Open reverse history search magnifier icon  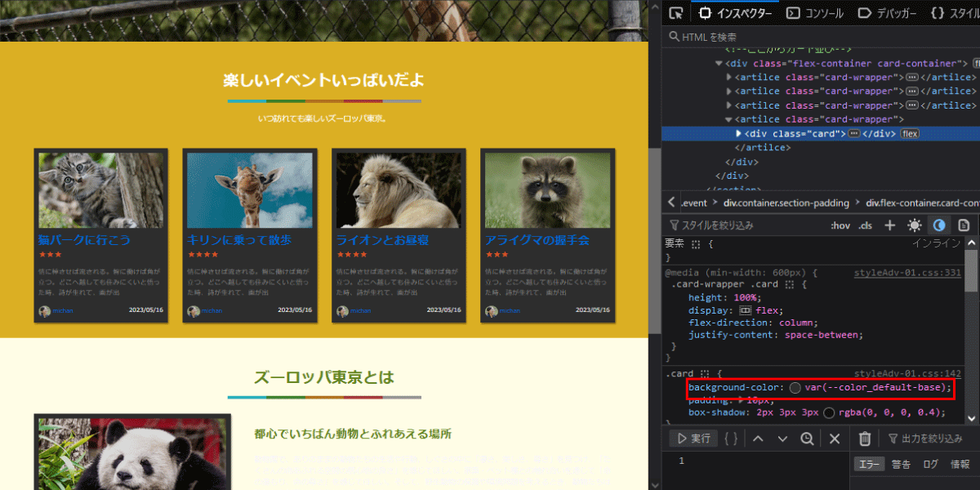[x=807, y=439]
